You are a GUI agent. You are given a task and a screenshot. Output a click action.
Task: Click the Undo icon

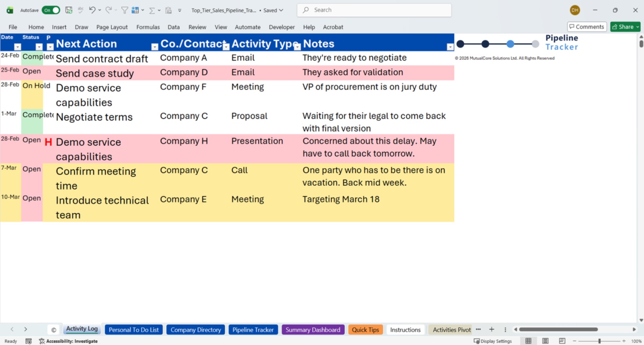tap(93, 10)
